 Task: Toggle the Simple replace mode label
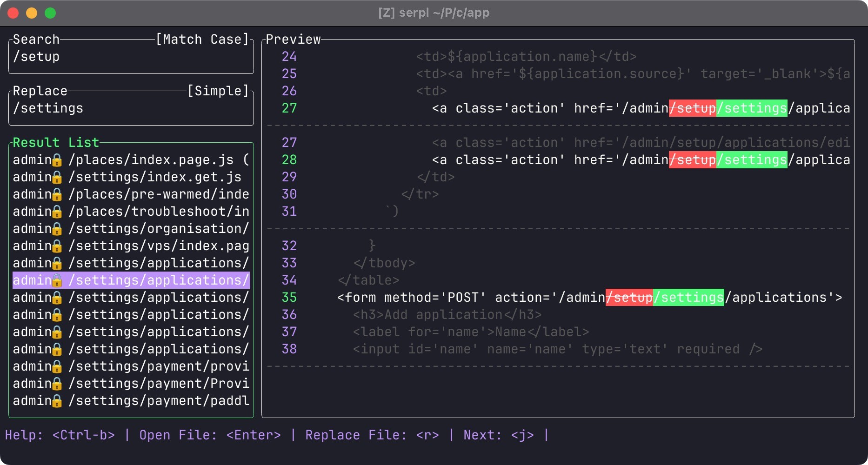pyautogui.click(x=218, y=91)
